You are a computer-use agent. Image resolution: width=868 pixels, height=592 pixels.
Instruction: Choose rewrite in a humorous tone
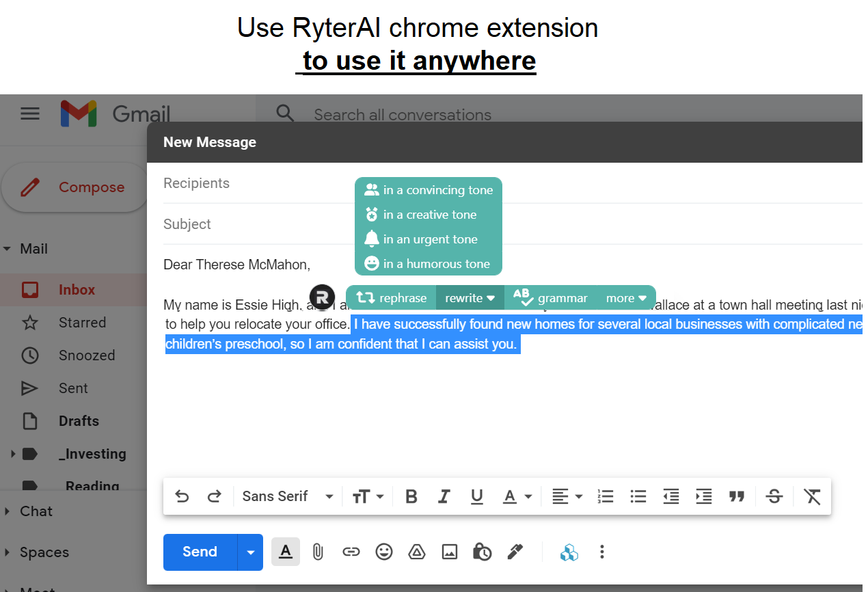(429, 264)
